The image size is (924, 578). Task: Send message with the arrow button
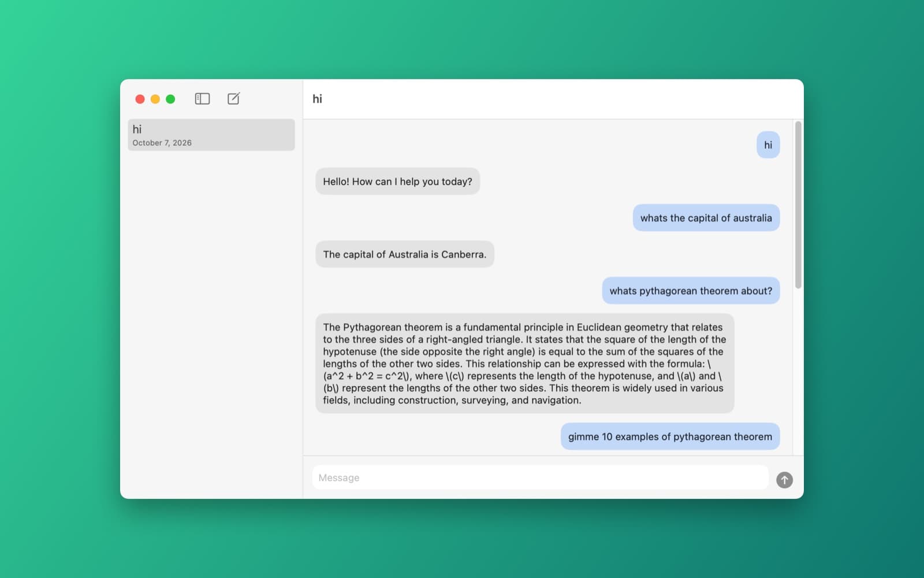click(x=784, y=480)
